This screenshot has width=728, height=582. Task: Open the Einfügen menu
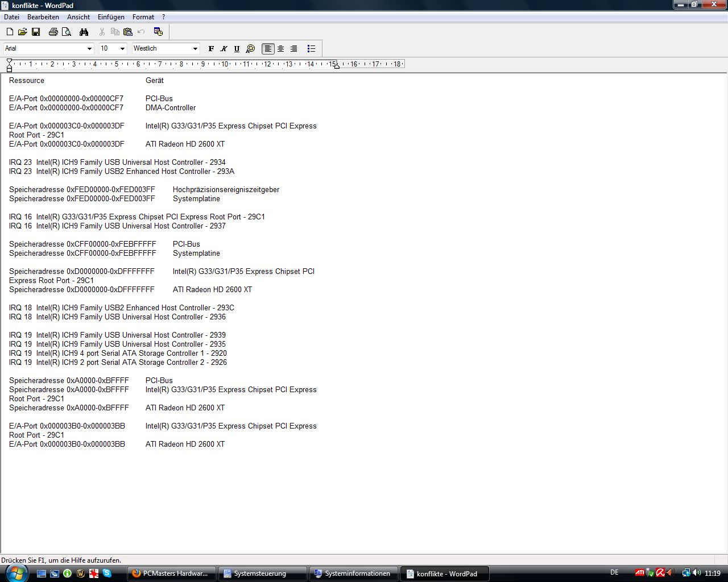coord(111,17)
